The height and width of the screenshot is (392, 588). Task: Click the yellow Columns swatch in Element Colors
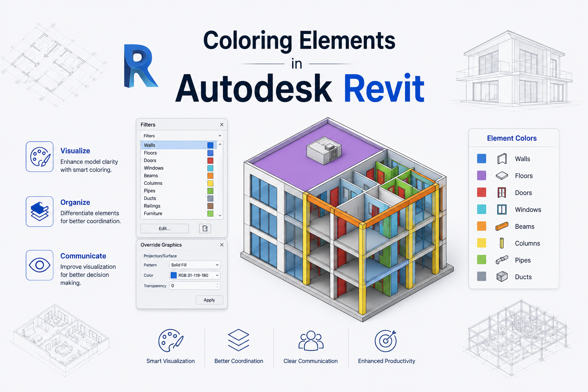482,243
